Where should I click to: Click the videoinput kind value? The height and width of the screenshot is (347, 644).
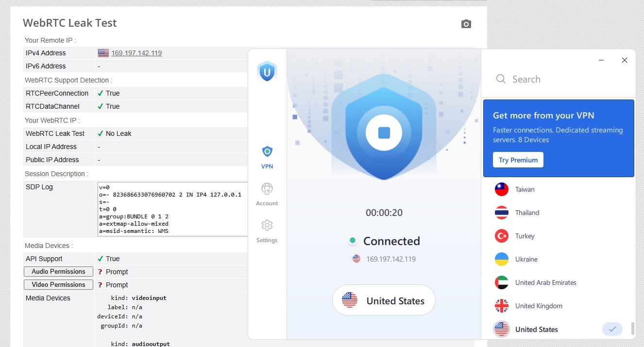click(149, 298)
